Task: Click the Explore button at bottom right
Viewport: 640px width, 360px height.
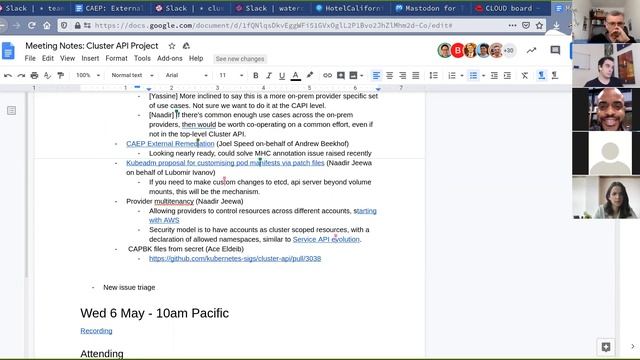Action: pyautogui.click(x=606, y=347)
